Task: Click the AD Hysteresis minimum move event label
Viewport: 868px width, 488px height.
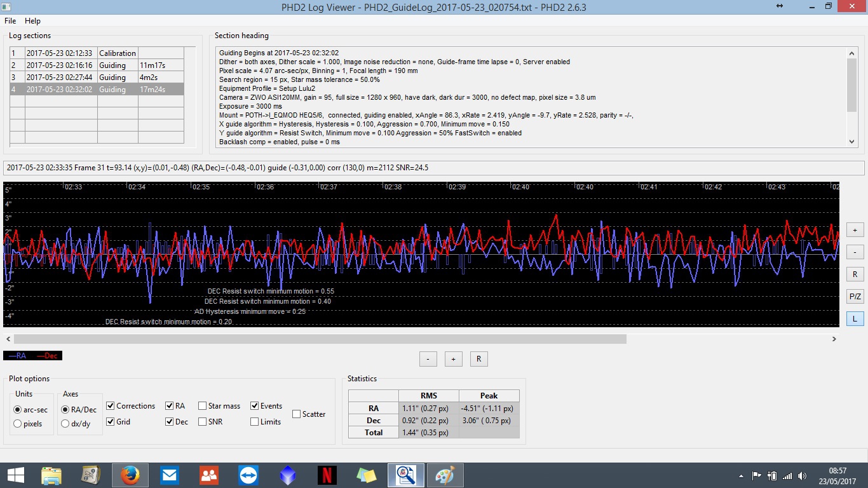Action: [250, 311]
